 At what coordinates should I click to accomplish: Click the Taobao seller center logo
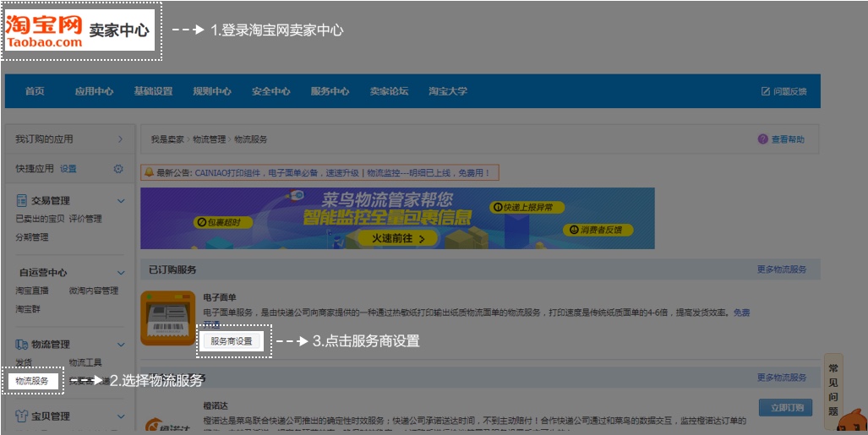click(80, 30)
